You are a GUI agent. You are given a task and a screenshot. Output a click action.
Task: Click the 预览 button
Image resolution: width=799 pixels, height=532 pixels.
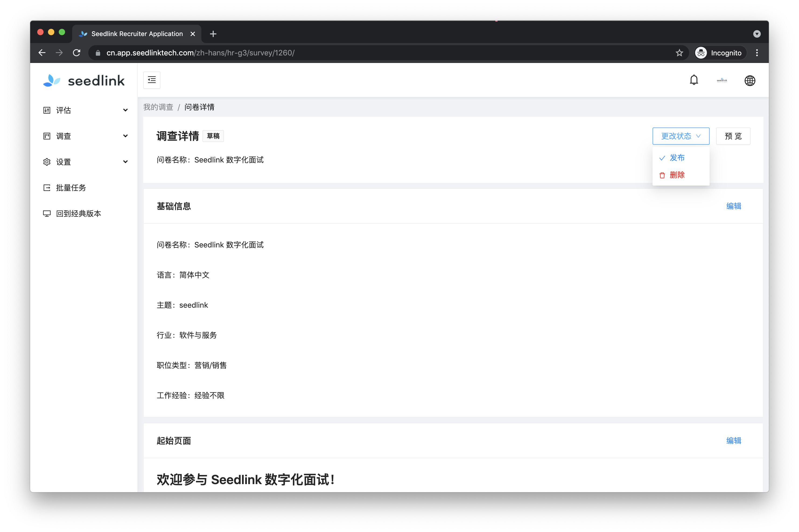733,136
